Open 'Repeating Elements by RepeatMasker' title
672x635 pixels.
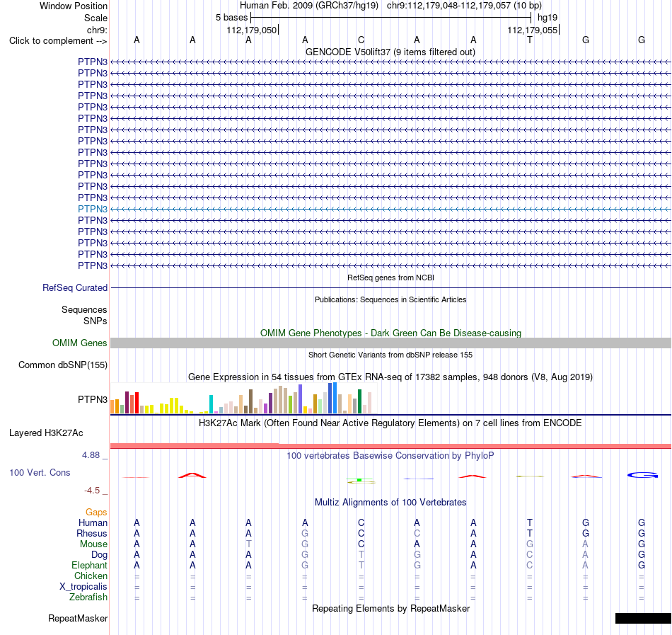point(391,608)
